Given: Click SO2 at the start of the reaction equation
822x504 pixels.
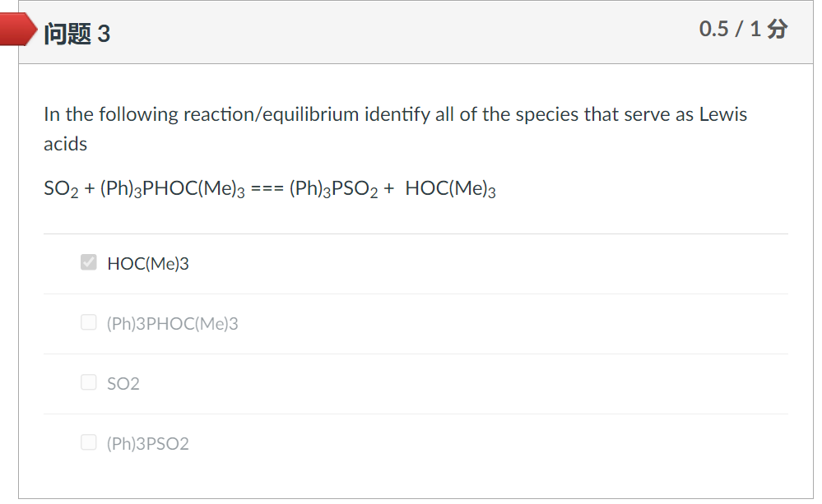Looking at the screenshot, I should 58,189.
